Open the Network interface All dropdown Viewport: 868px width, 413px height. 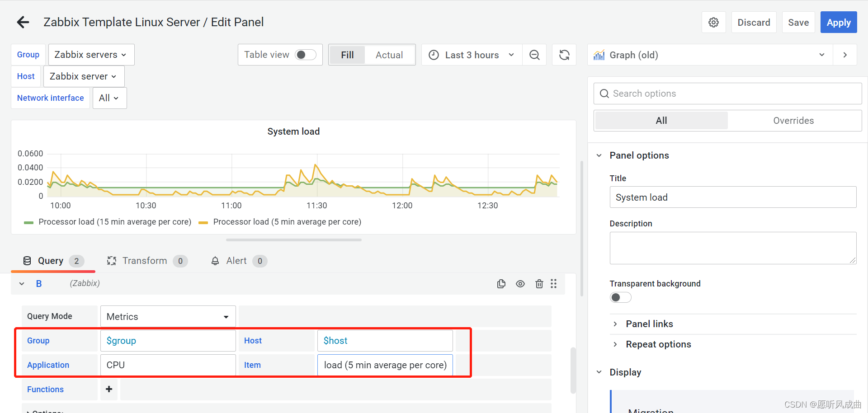(x=109, y=98)
